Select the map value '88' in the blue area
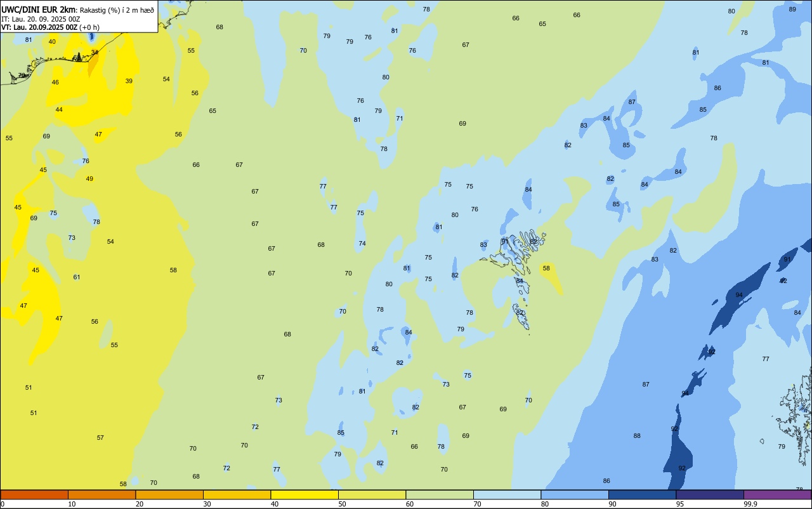Image resolution: width=812 pixels, height=509 pixels. pos(637,435)
